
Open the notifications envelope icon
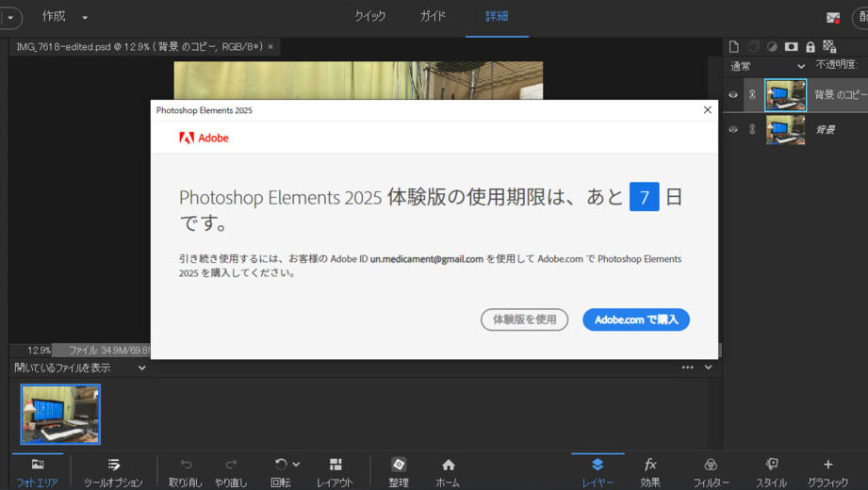[x=833, y=17]
